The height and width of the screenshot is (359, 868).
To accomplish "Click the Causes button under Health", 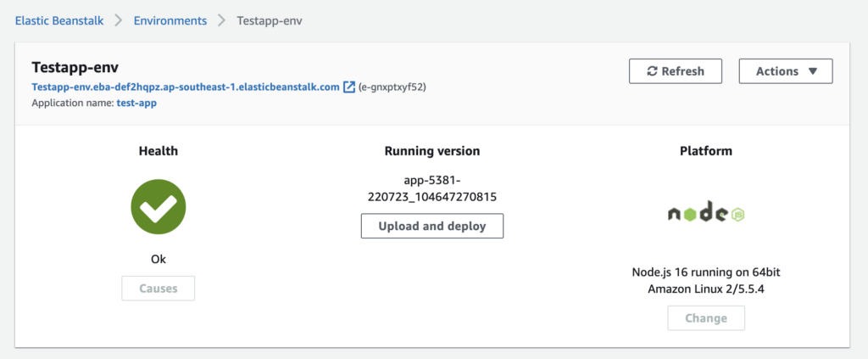I will coord(159,288).
